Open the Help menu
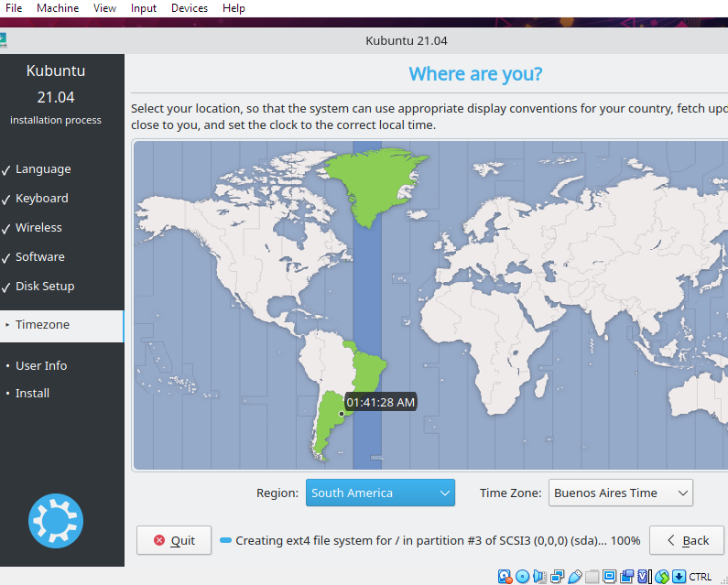This screenshot has height=585, width=728. click(234, 8)
